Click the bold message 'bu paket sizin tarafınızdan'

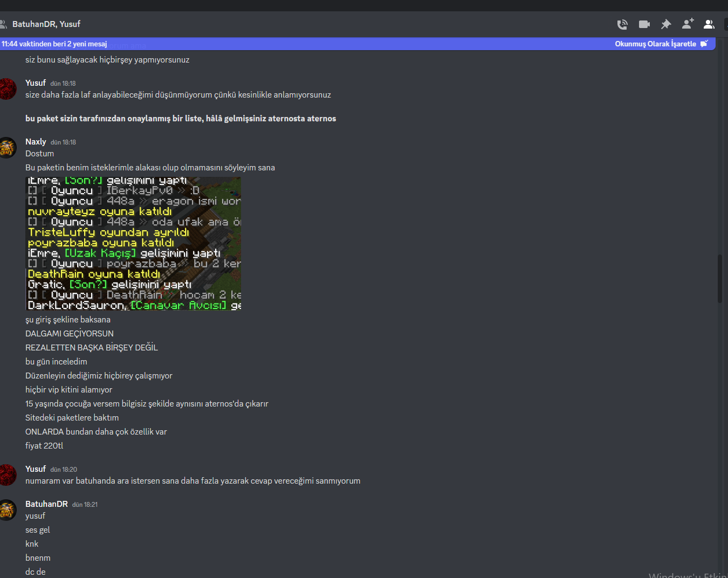click(x=181, y=119)
